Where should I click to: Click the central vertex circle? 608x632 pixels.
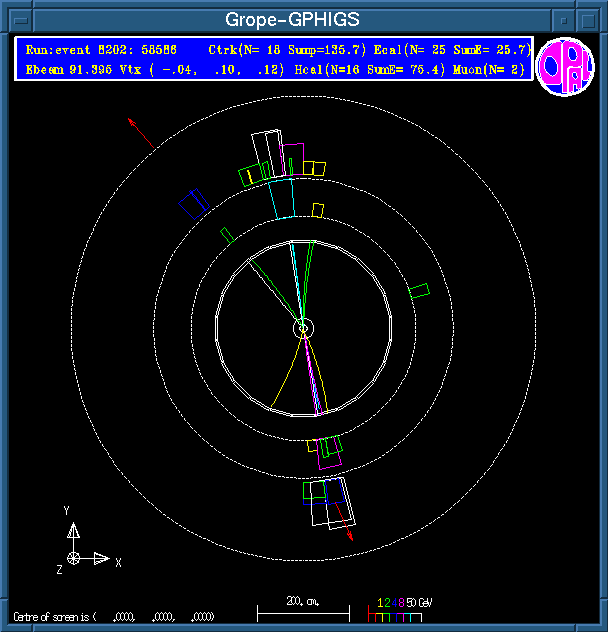[303, 327]
